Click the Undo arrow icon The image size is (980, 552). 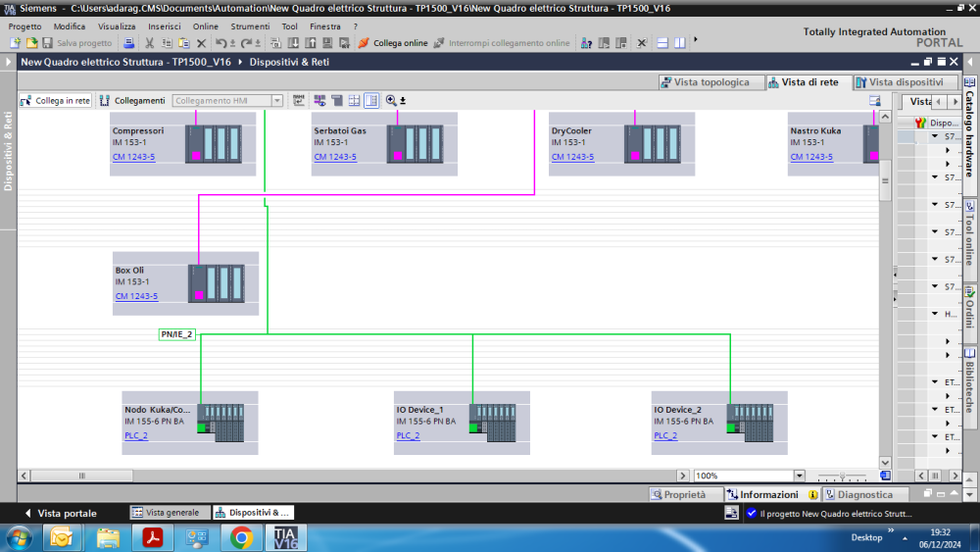coord(220,43)
